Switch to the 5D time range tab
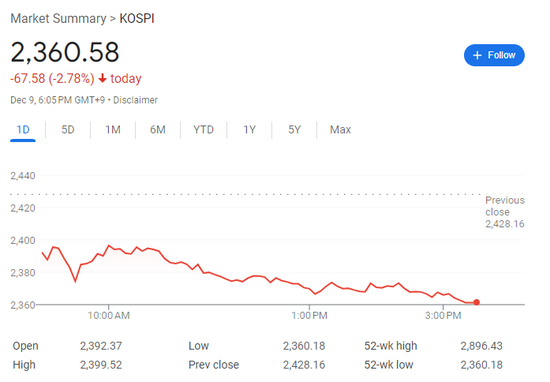 [x=68, y=130]
